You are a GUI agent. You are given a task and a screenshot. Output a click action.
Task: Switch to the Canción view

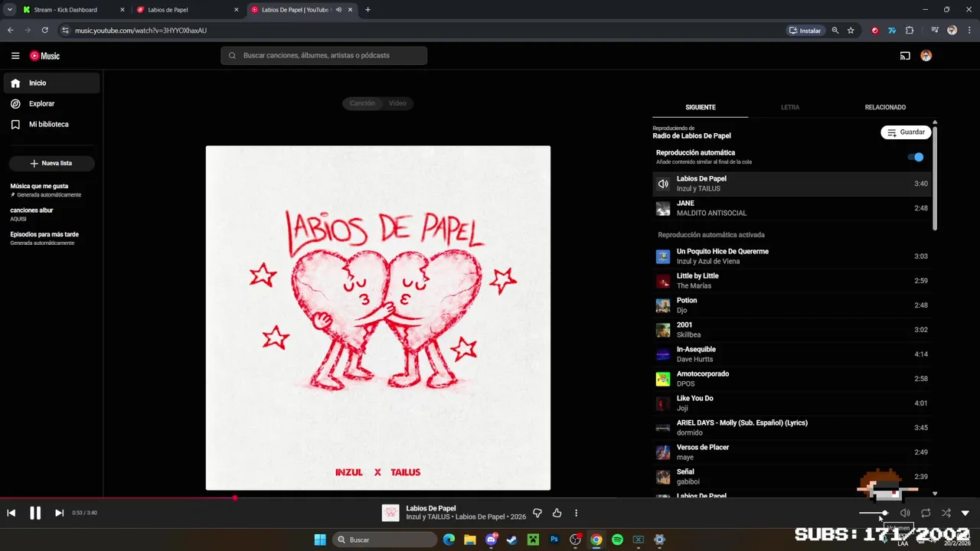pos(362,103)
